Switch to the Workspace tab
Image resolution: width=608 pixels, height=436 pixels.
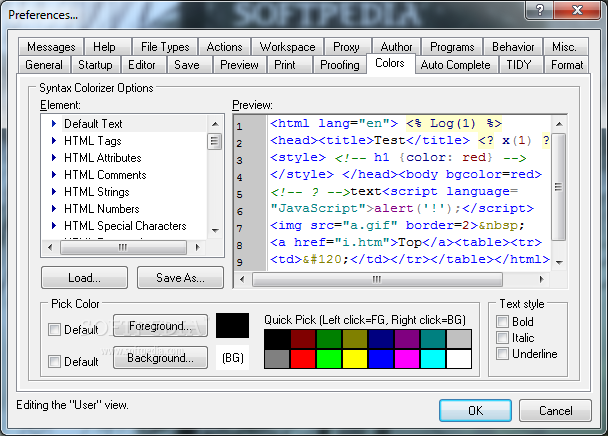pos(287,47)
